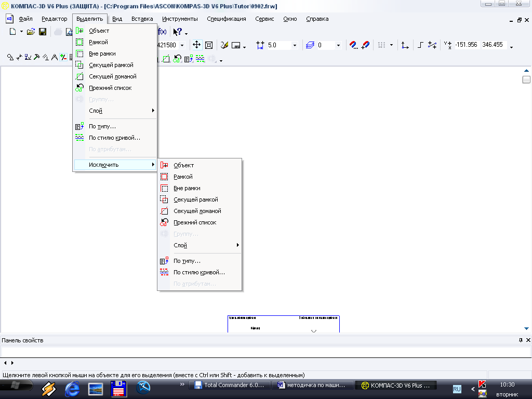Open the Справка menu
The width and height of the screenshot is (532, 399).
click(x=317, y=19)
